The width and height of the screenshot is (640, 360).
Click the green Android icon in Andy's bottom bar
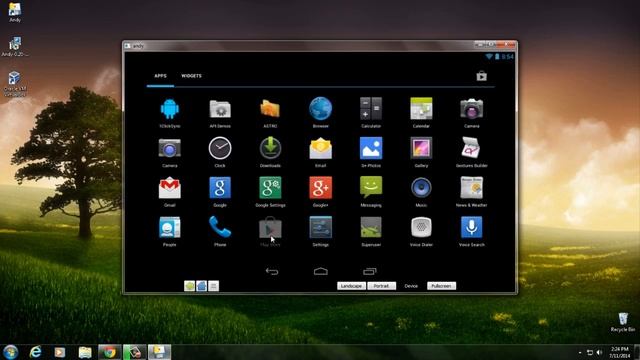[x=189, y=286]
